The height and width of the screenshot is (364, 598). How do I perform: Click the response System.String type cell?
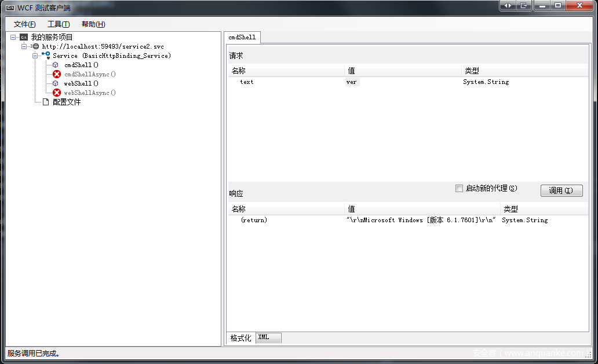(525, 220)
